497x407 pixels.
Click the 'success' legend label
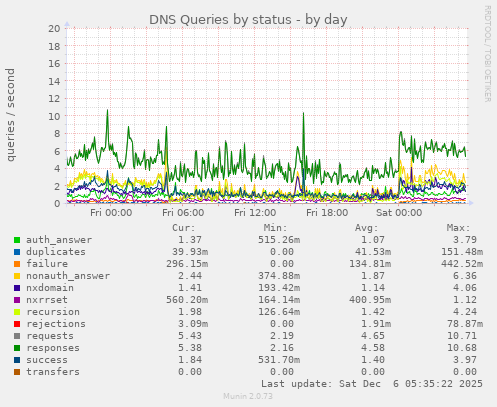[x=47, y=360]
